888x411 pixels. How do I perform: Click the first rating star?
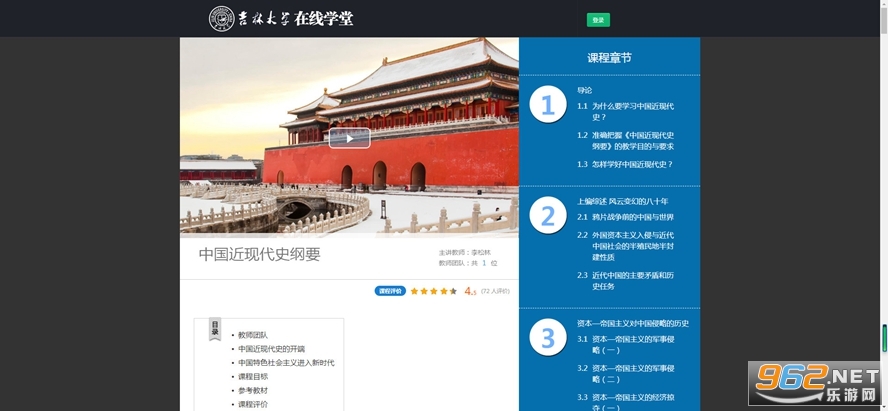click(415, 291)
